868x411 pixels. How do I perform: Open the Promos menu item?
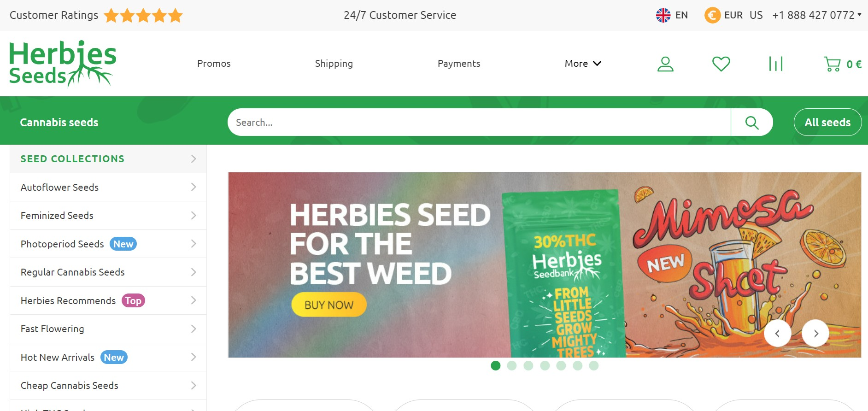point(214,64)
